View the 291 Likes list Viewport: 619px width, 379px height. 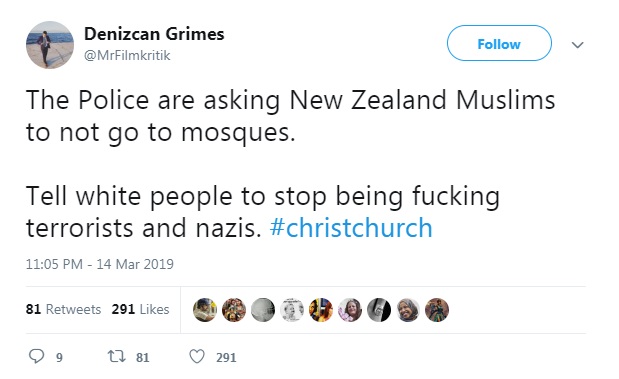point(140,309)
